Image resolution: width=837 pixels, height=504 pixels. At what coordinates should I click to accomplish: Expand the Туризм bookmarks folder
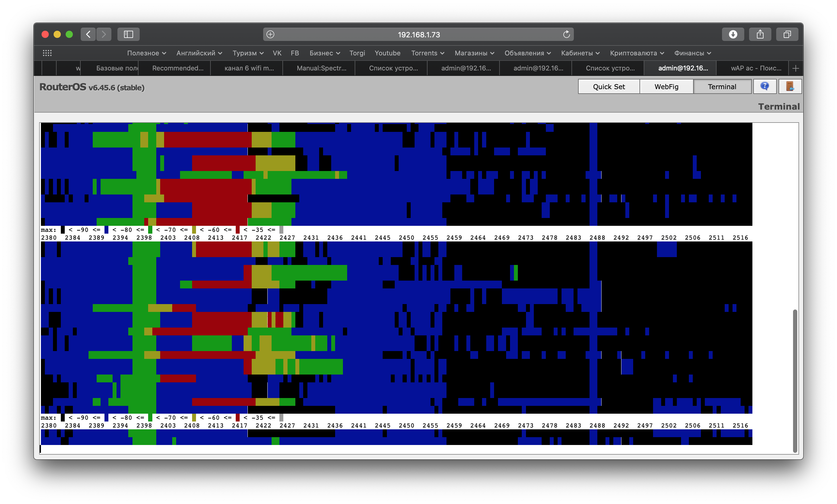pos(248,53)
